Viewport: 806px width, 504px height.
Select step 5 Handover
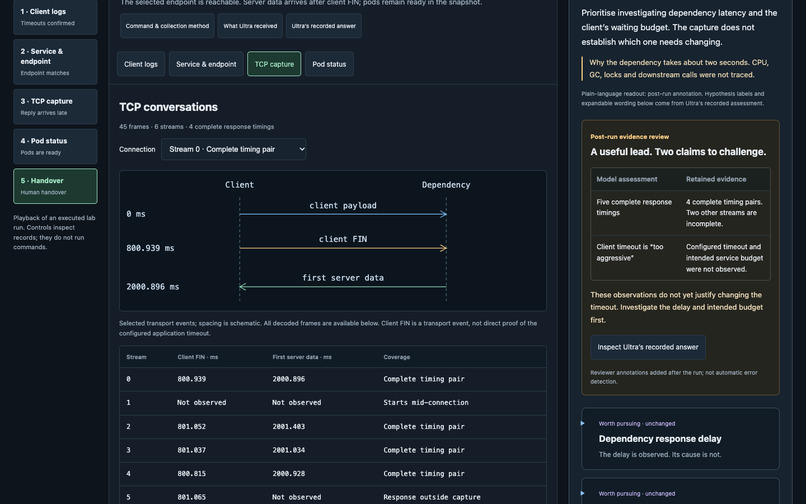[55, 186]
